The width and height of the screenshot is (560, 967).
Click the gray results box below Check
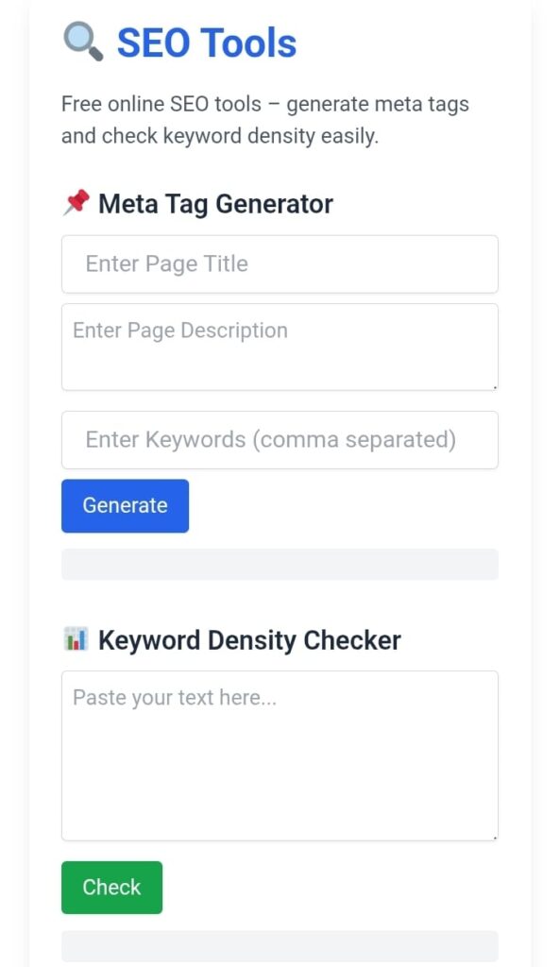[280, 946]
